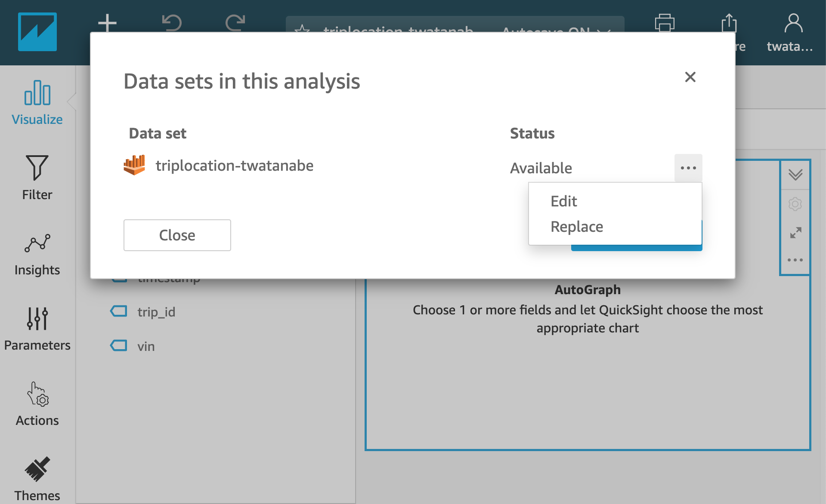Open the Insights pane
Screen dimensions: 826x504
coord(37,255)
